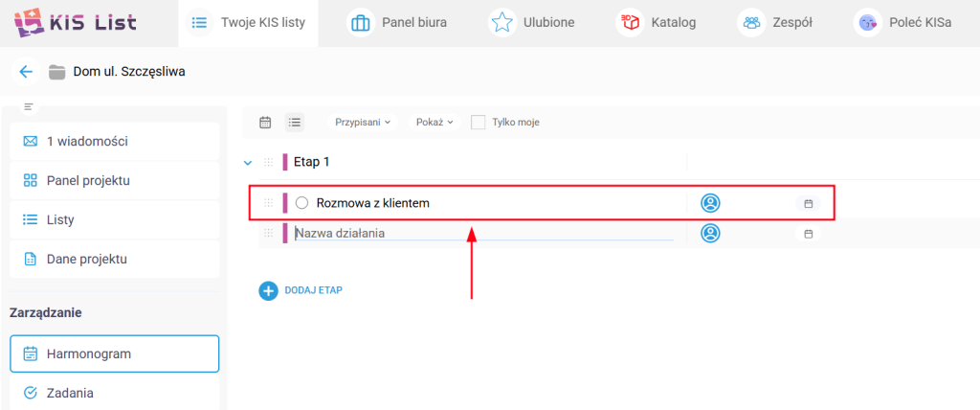Open date picker in new action row

click(x=808, y=234)
